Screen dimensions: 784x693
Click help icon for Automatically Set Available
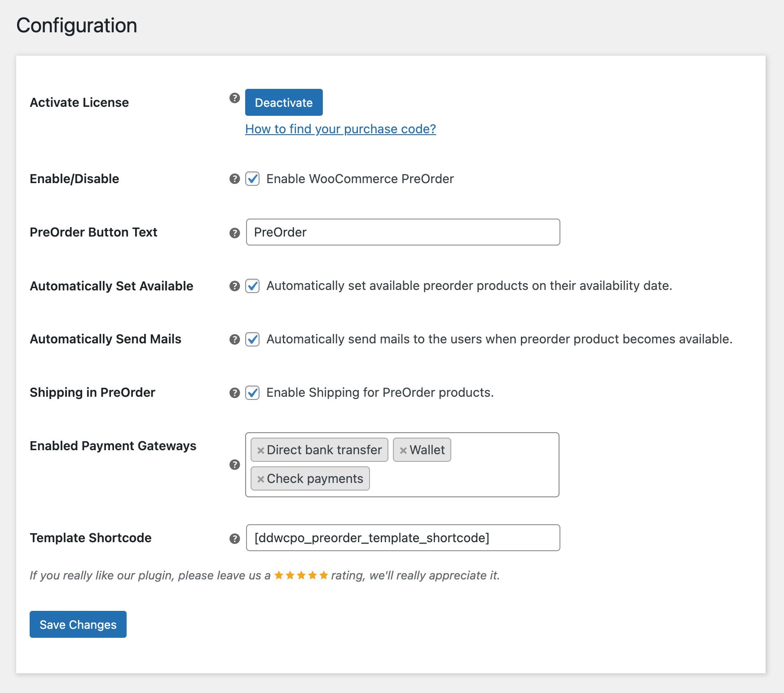234,286
